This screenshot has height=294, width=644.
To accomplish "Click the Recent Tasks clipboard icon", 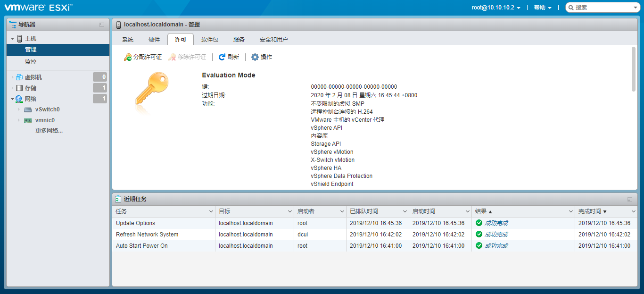I will (x=118, y=199).
